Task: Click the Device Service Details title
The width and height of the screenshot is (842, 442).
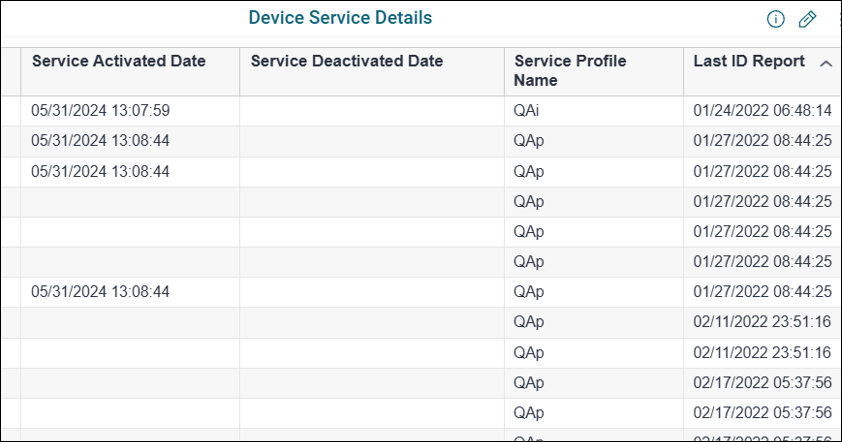Action: coord(340,18)
